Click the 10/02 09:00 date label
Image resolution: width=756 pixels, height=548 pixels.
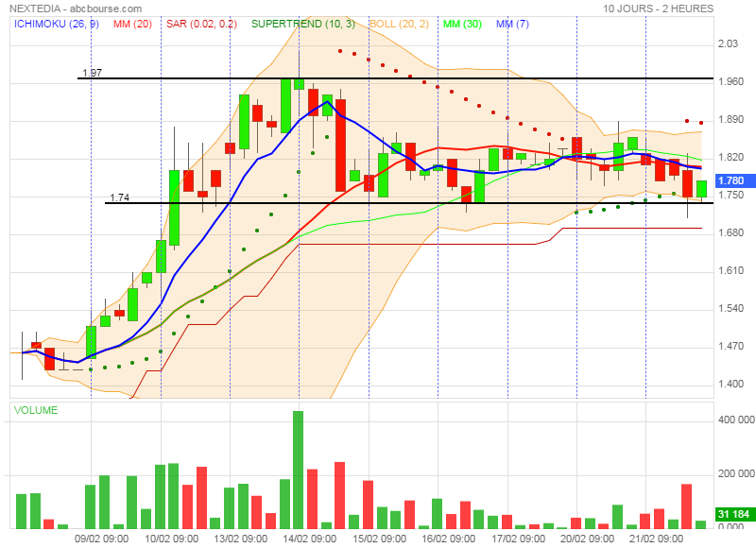tap(172, 539)
